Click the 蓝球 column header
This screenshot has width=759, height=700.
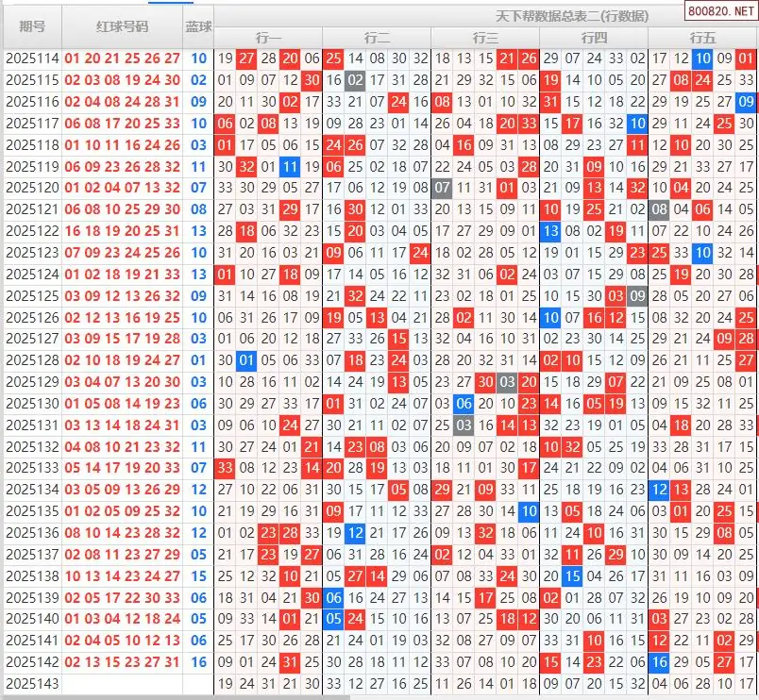coord(198,27)
